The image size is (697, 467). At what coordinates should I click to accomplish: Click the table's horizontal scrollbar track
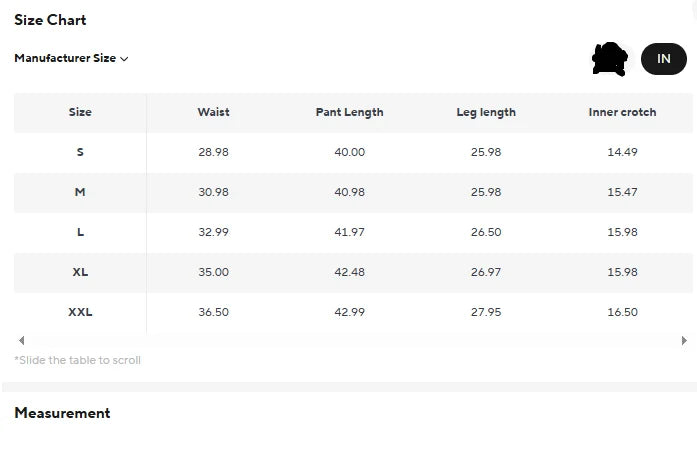point(350,341)
